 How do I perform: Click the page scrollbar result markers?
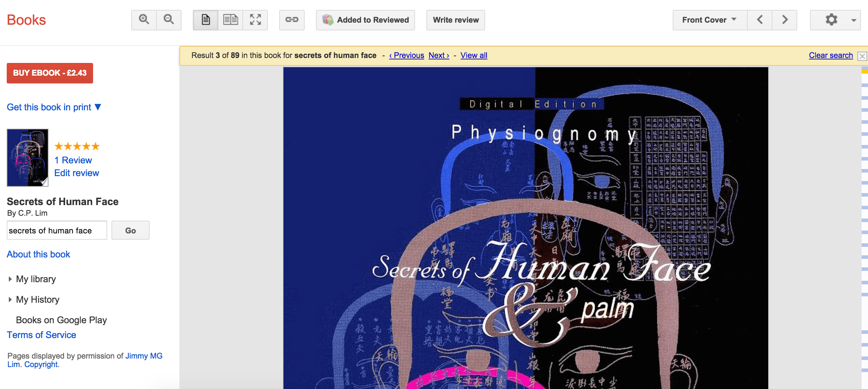coord(864,228)
